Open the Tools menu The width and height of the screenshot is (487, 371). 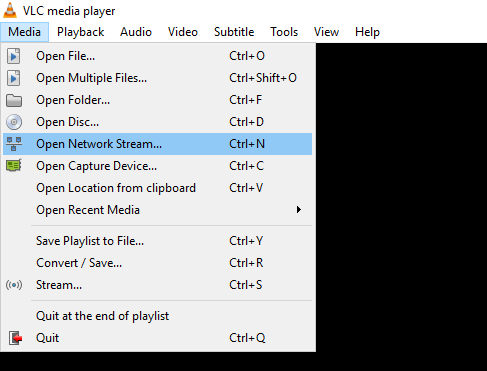284,32
